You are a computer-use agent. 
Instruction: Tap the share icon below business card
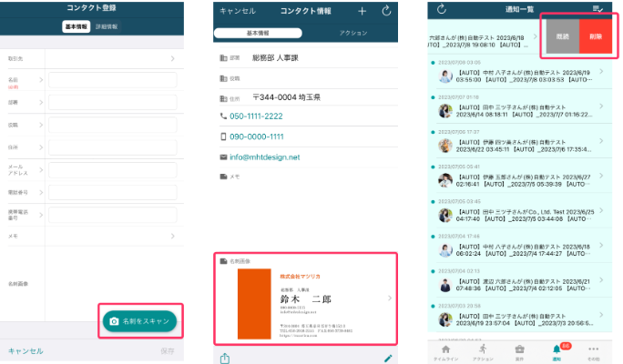[225, 358]
